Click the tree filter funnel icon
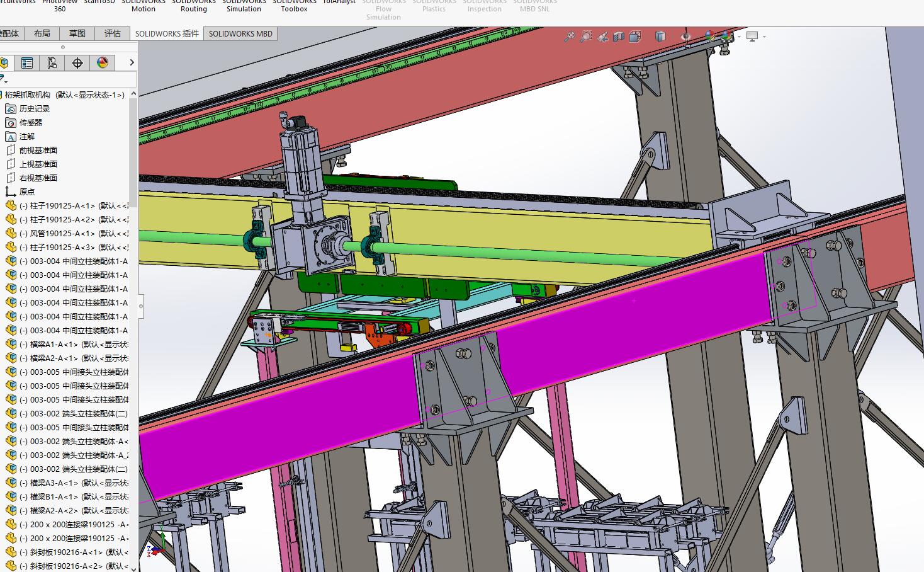Viewport: 924px width, 572px height. click(3, 80)
